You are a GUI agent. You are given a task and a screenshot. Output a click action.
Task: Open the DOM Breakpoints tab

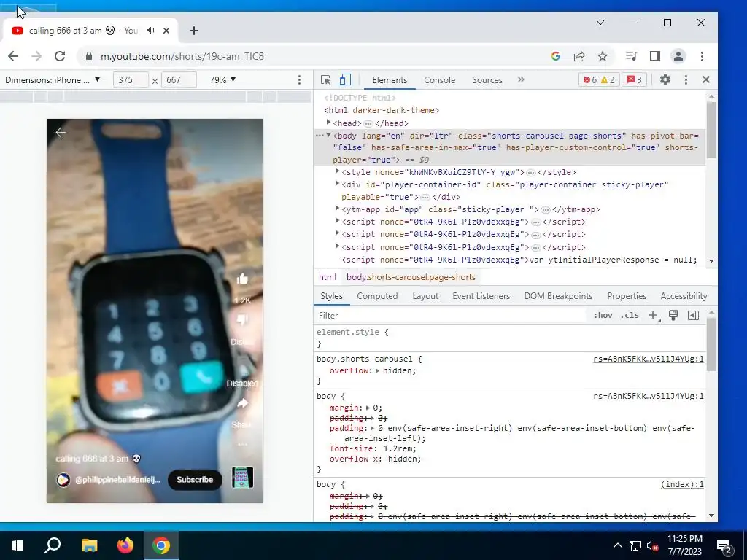[x=558, y=296]
